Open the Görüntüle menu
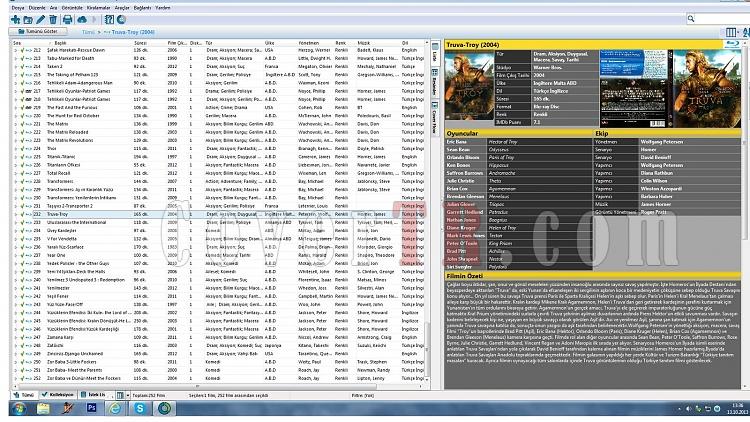 (x=72, y=8)
